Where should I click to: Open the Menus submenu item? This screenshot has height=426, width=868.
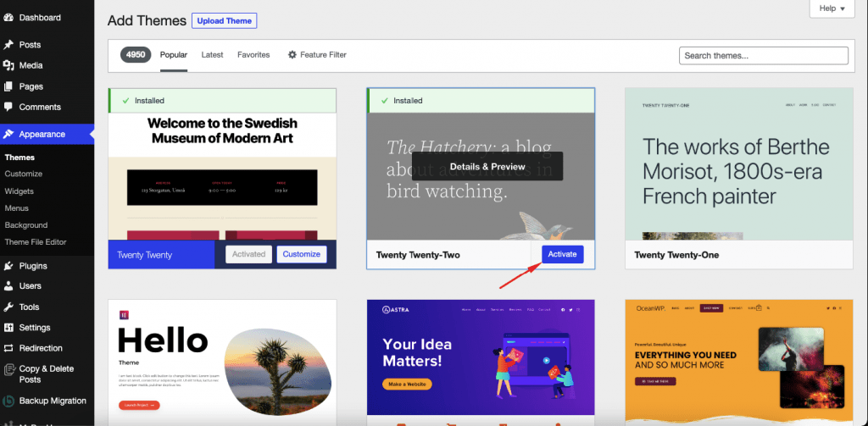click(x=17, y=208)
